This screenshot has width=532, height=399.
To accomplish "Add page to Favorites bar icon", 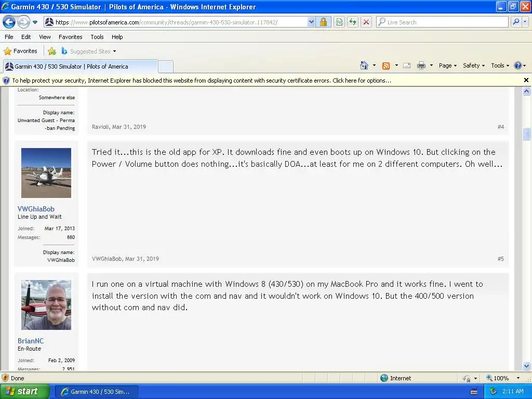I will 52,51.
